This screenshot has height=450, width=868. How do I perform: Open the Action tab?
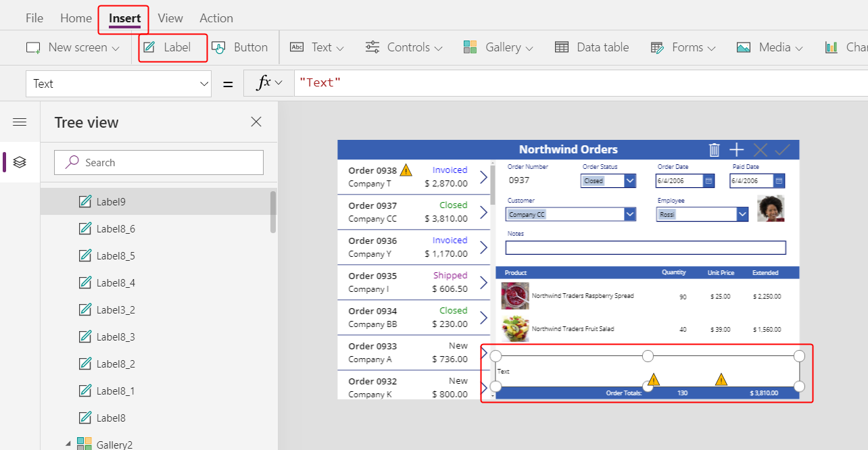click(216, 18)
